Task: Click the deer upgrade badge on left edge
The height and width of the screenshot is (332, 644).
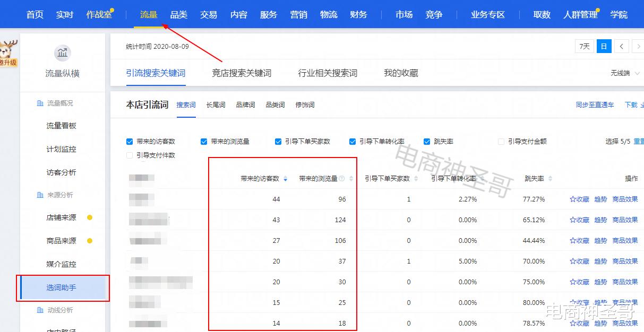Action: (x=6, y=51)
